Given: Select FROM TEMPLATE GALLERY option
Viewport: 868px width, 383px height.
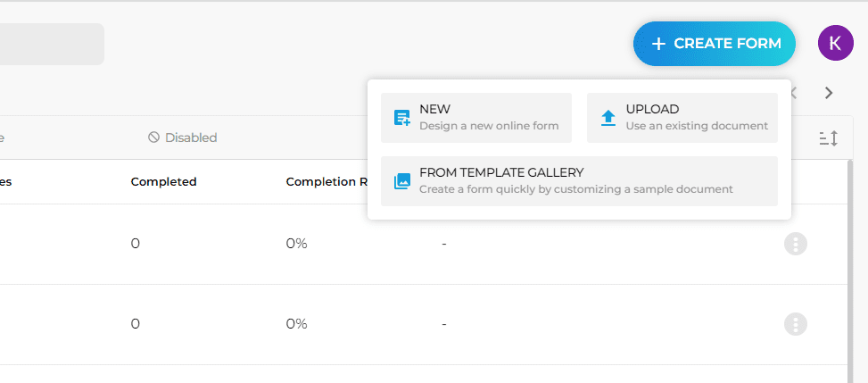Looking at the screenshot, I should (579, 181).
